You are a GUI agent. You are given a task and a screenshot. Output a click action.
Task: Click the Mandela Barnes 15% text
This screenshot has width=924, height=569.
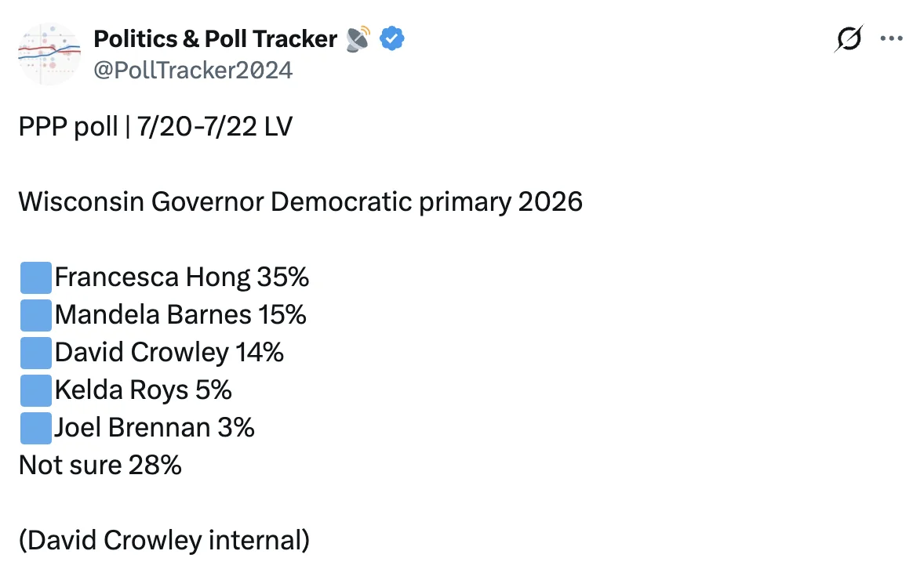point(180,314)
